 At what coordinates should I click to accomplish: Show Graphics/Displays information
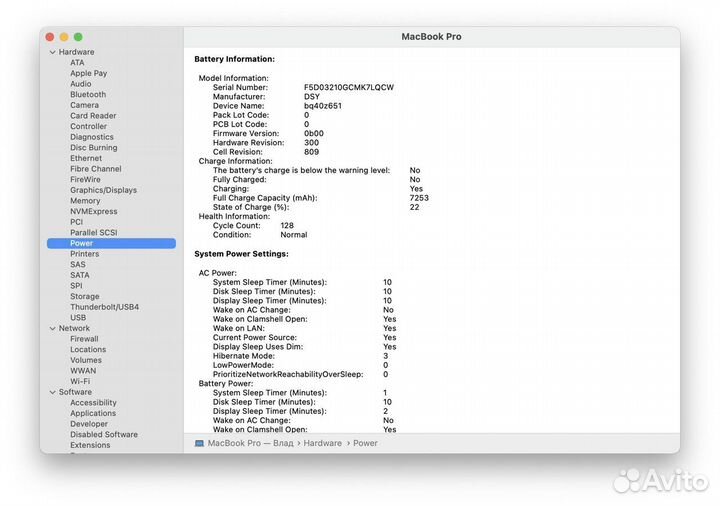pyautogui.click(x=104, y=190)
